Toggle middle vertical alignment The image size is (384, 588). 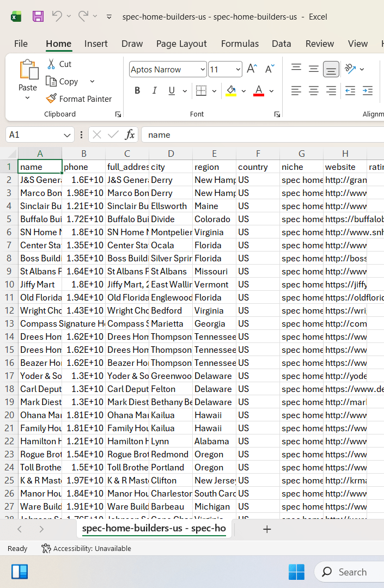tap(314, 69)
